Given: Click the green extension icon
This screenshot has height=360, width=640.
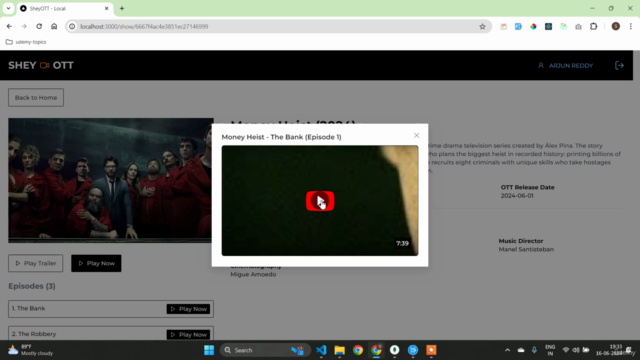Looking at the screenshot, I should [x=563, y=27].
